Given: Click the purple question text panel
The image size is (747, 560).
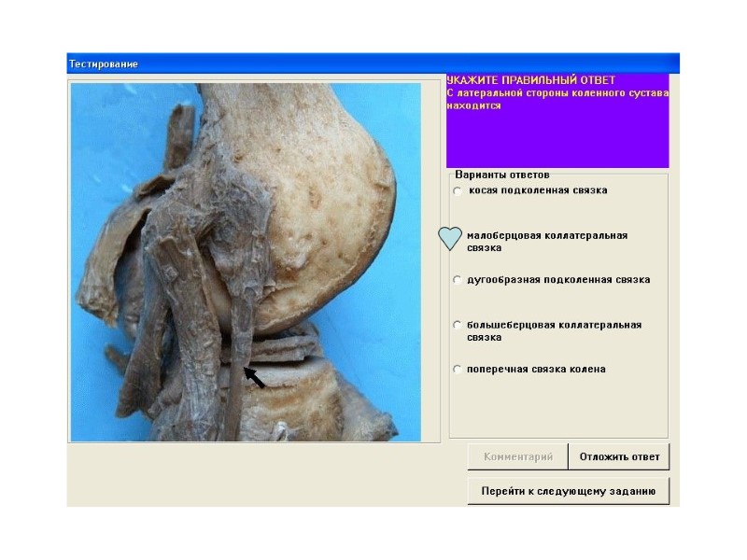Looking at the screenshot, I should [x=557, y=120].
